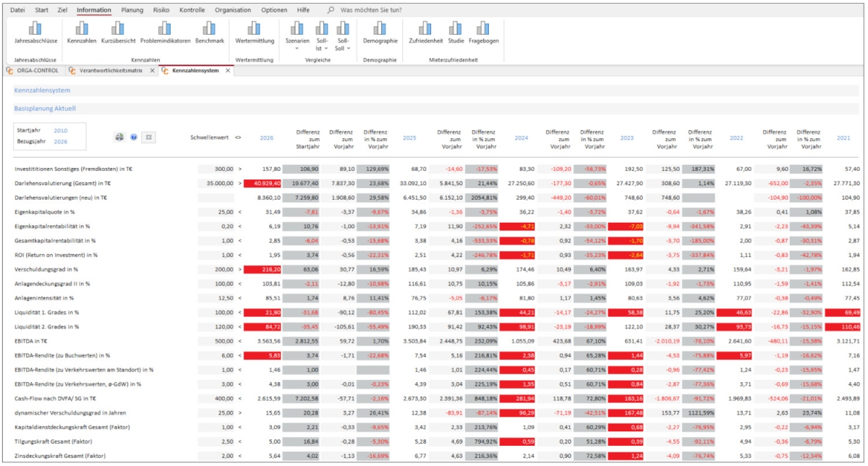The width and height of the screenshot is (868, 466).
Task: Click the Wertermittlung ribbon icon
Action: tap(255, 29)
